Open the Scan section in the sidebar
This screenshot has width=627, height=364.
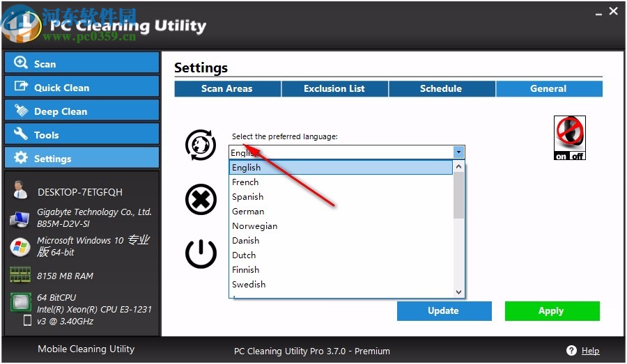point(82,63)
